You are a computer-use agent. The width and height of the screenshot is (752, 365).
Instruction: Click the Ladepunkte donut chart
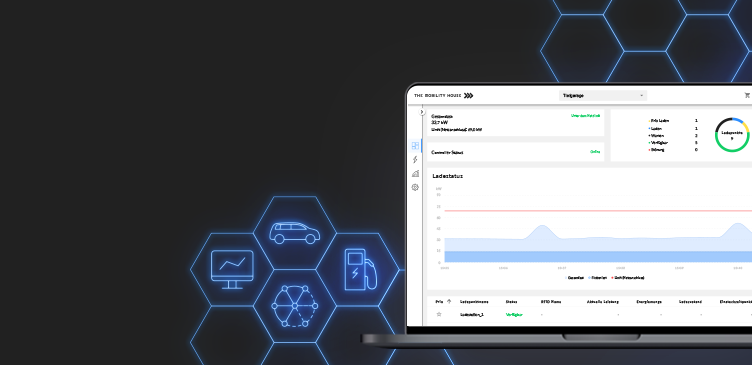732,135
